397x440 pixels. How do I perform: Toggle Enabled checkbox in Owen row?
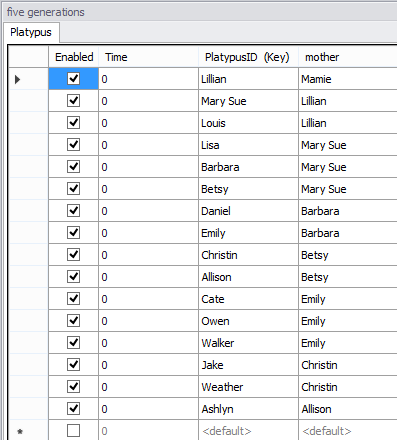[x=73, y=321]
